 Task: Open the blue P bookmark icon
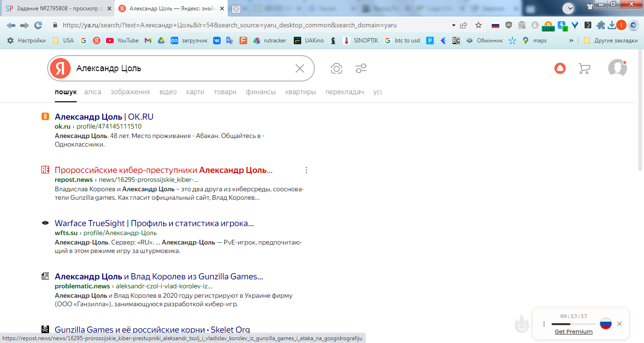[x=430, y=41]
